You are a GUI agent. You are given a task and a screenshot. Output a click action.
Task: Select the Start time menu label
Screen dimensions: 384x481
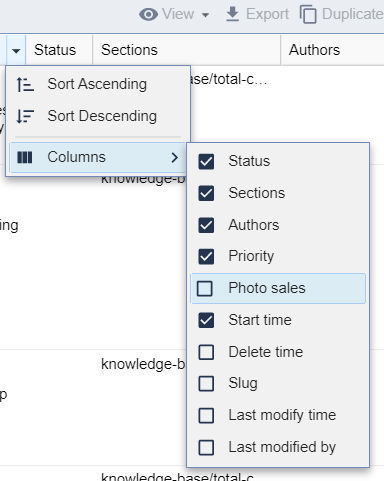[260, 320]
